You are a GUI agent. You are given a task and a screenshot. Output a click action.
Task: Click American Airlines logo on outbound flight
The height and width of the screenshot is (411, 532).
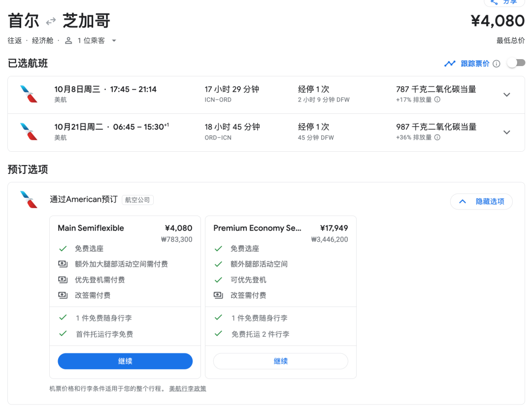point(29,94)
